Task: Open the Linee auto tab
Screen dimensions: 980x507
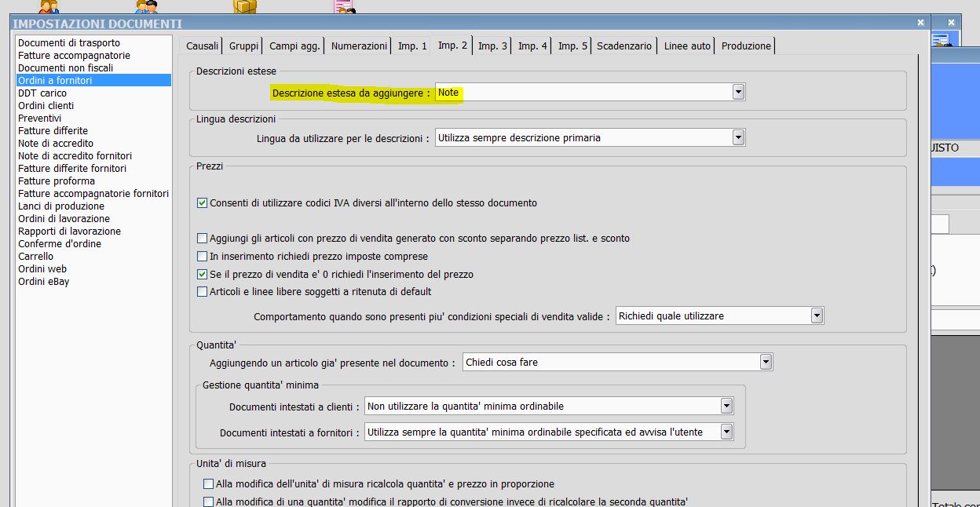Action: coord(687,46)
